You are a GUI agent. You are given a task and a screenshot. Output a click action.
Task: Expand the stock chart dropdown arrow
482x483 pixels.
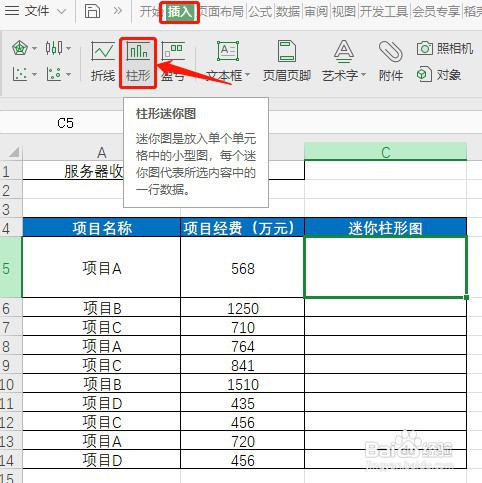(68, 49)
